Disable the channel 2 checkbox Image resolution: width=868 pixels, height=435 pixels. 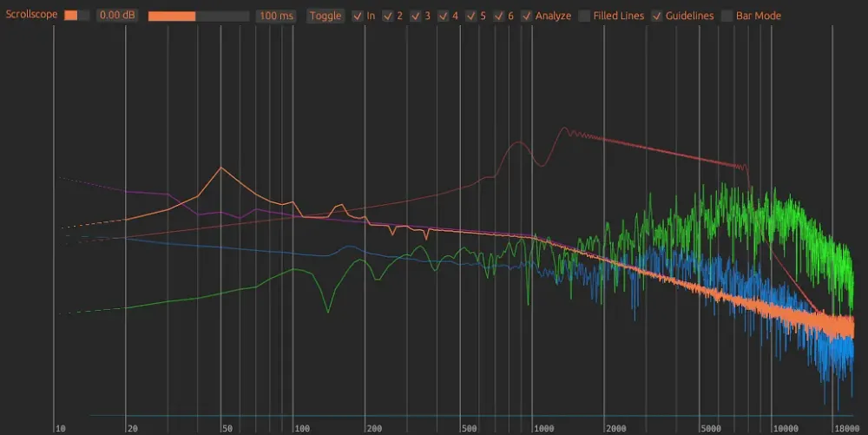tap(388, 16)
